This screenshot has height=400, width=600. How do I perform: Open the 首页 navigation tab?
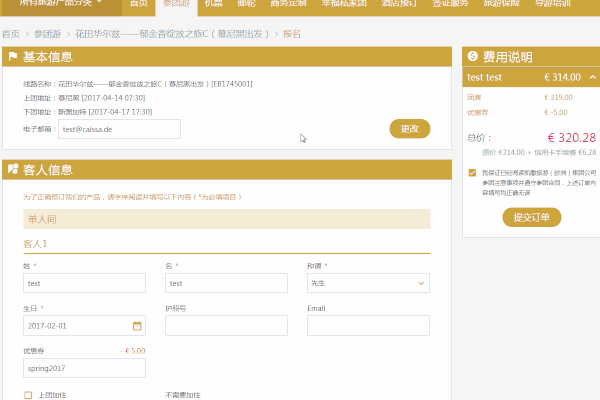coord(140,4)
